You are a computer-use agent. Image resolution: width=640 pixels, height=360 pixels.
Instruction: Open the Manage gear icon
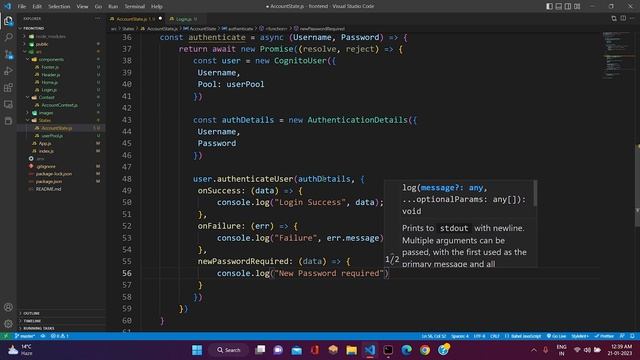click(8, 324)
